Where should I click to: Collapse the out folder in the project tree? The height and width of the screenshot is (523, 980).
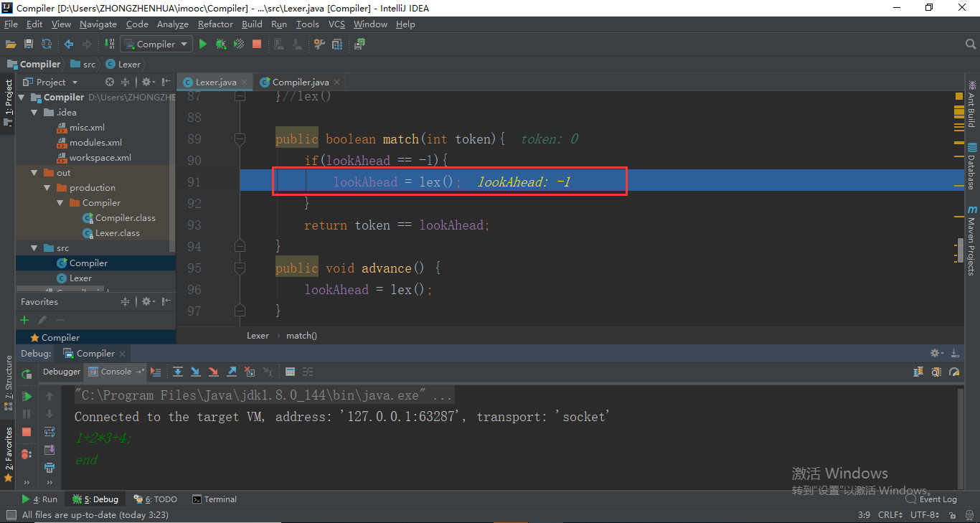[34, 173]
